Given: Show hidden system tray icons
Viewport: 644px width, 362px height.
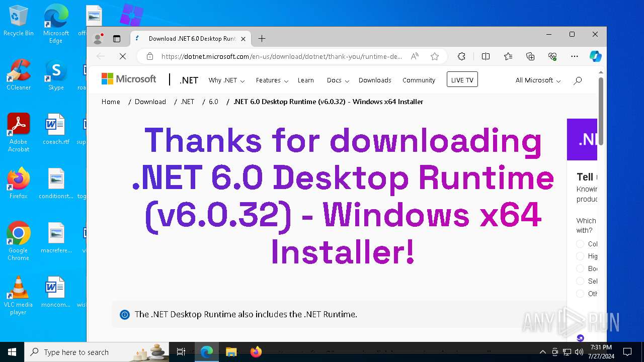Looking at the screenshot, I should [542, 352].
